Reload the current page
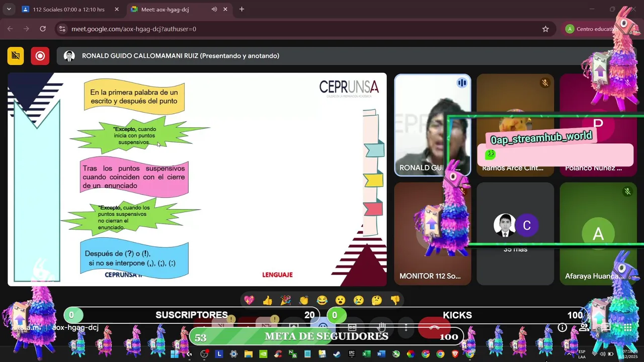Viewport: 644px width, 362px height. [43, 29]
